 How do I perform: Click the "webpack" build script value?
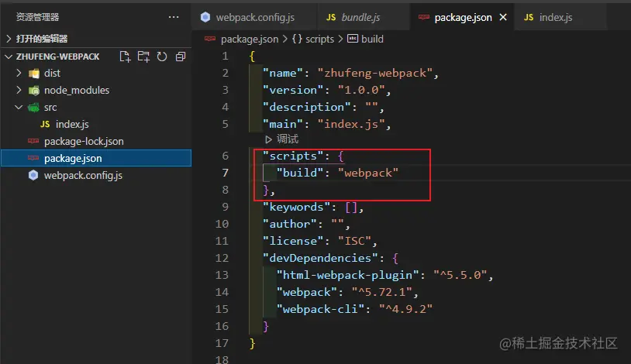[x=367, y=173]
